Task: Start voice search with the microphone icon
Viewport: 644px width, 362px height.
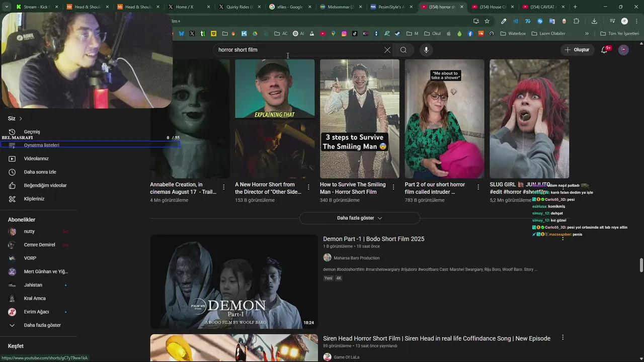Action: 426,50
